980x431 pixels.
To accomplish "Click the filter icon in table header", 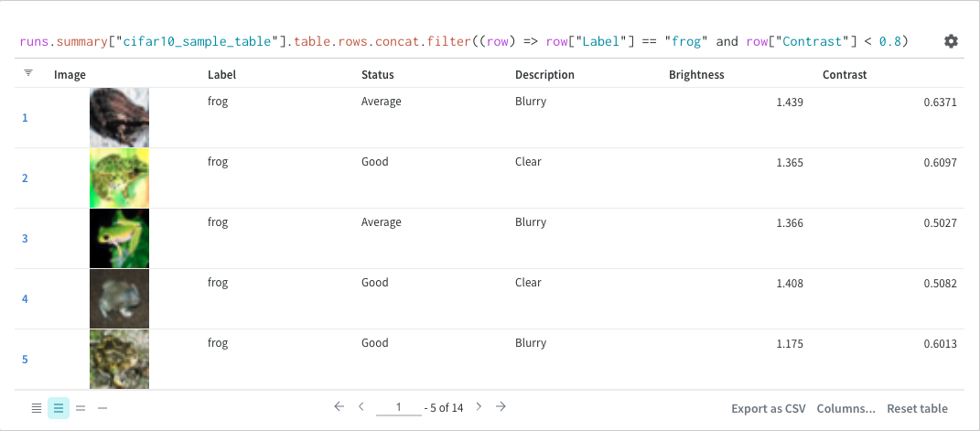I will pos(28,73).
